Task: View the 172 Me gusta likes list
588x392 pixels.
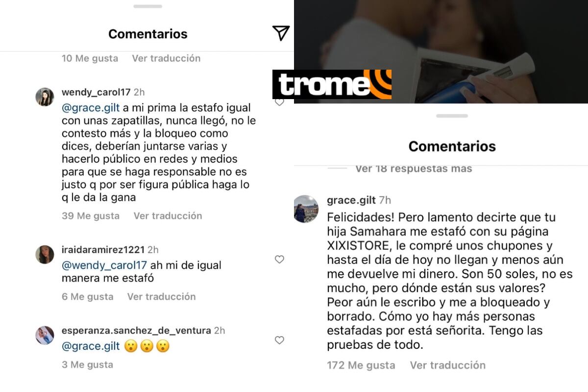Action: point(361,365)
